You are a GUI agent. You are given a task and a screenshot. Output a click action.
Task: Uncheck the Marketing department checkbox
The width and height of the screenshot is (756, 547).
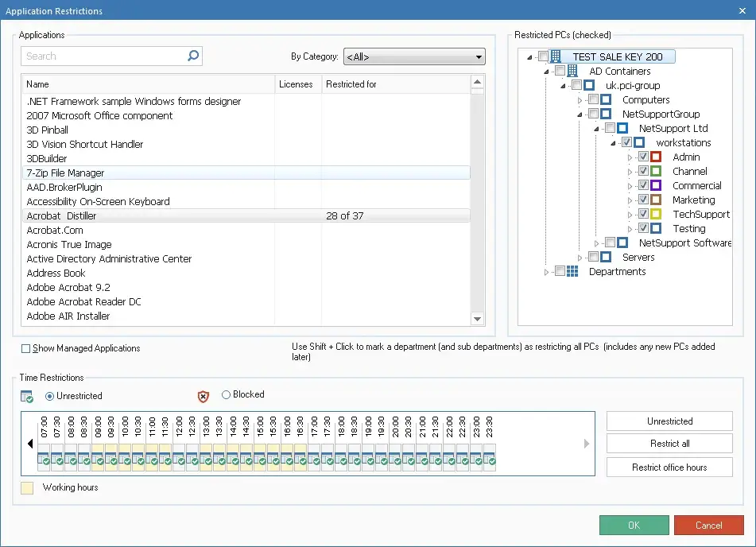click(x=643, y=200)
